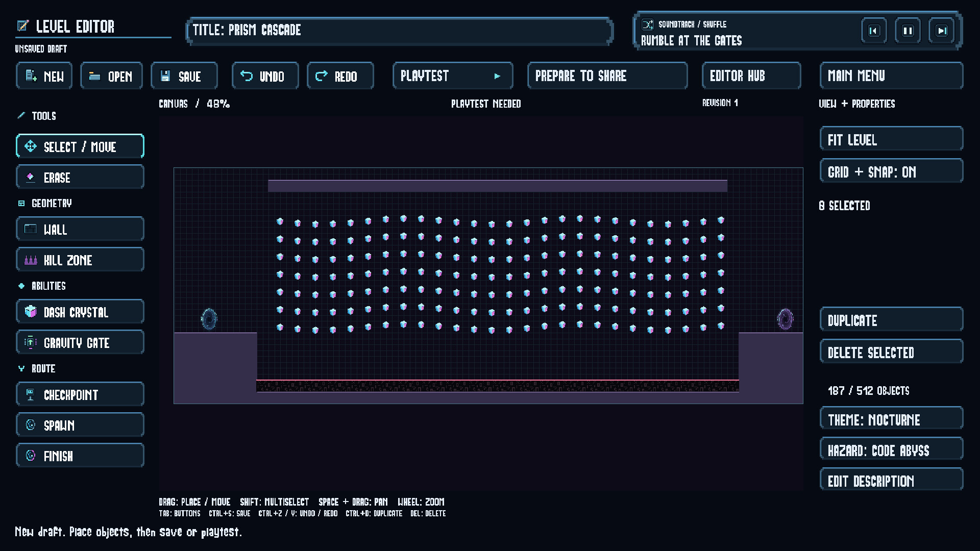The image size is (980, 551).
Task: Click Prepare to Share
Action: (x=607, y=76)
